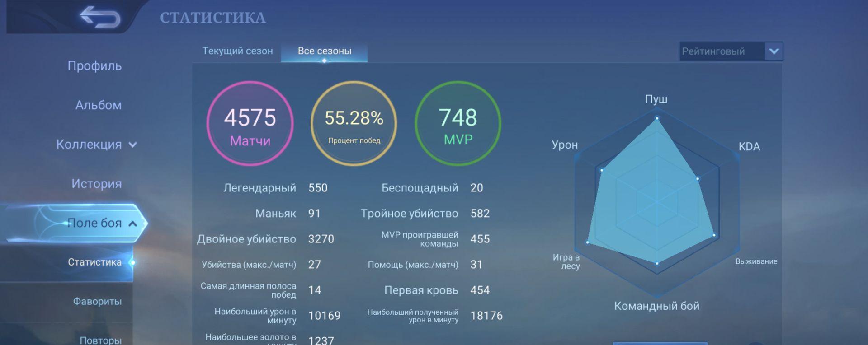This screenshot has width=868, height=345.
Task: Click the Пуш label on radar chart
Action: [656, 99]
